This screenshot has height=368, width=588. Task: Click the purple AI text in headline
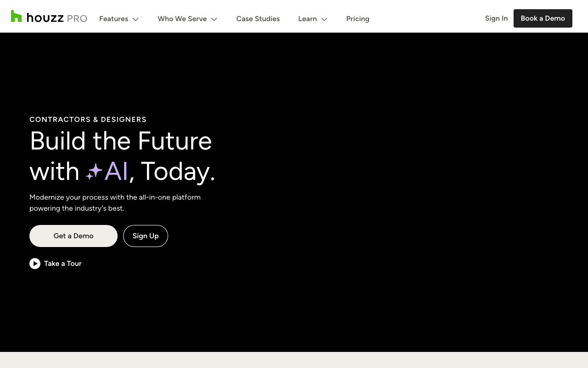(116, 171)
